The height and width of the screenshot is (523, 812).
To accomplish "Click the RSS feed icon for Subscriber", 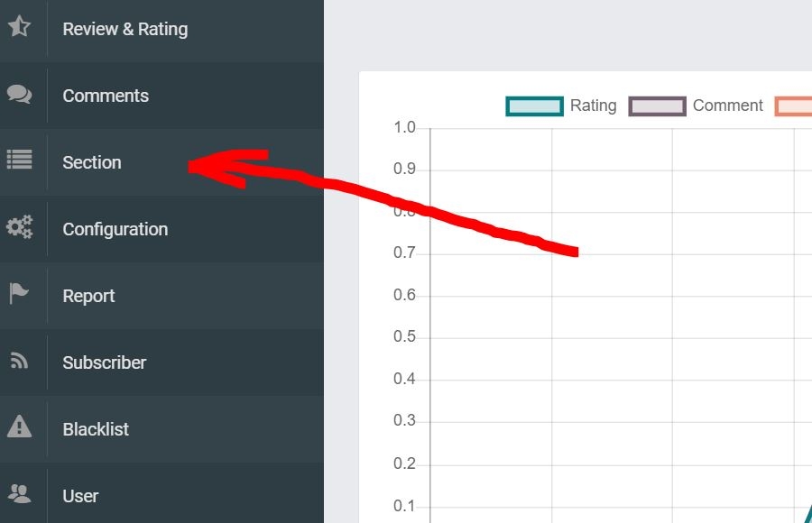I will coord(19,362).
